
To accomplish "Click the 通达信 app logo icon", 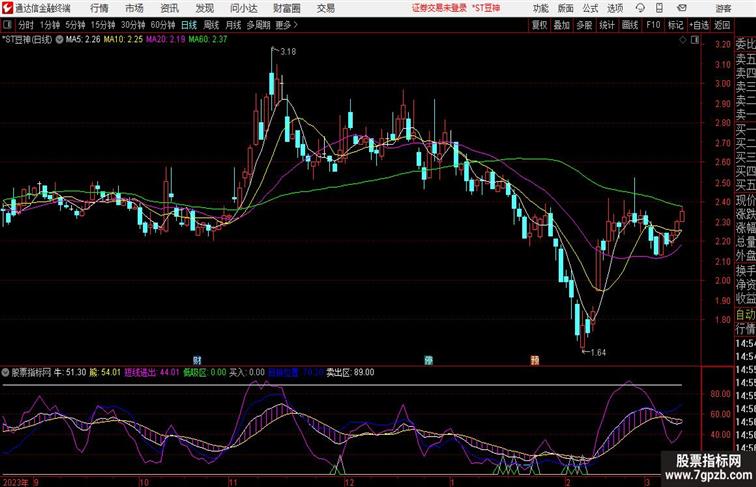I will point(7,8).
